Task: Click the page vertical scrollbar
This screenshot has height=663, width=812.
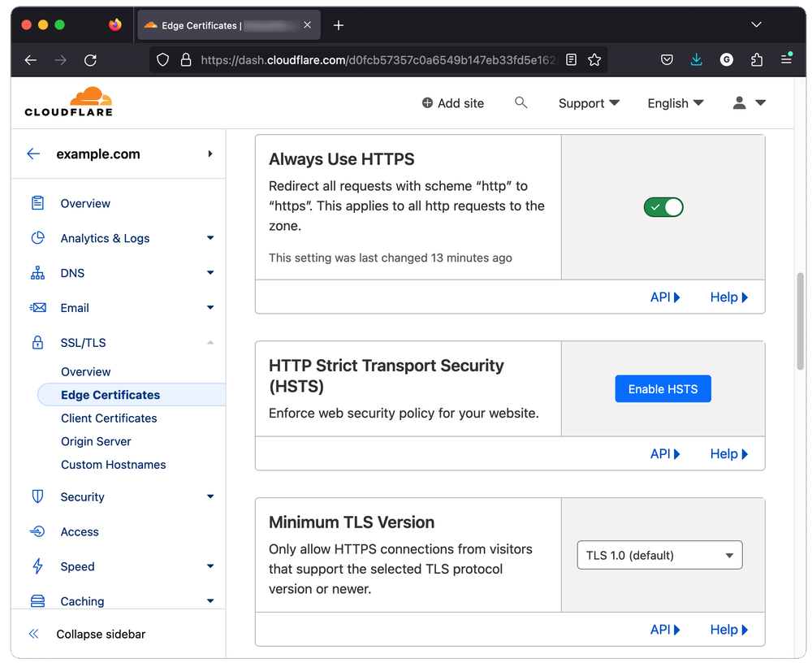Action: pos(801,321)
